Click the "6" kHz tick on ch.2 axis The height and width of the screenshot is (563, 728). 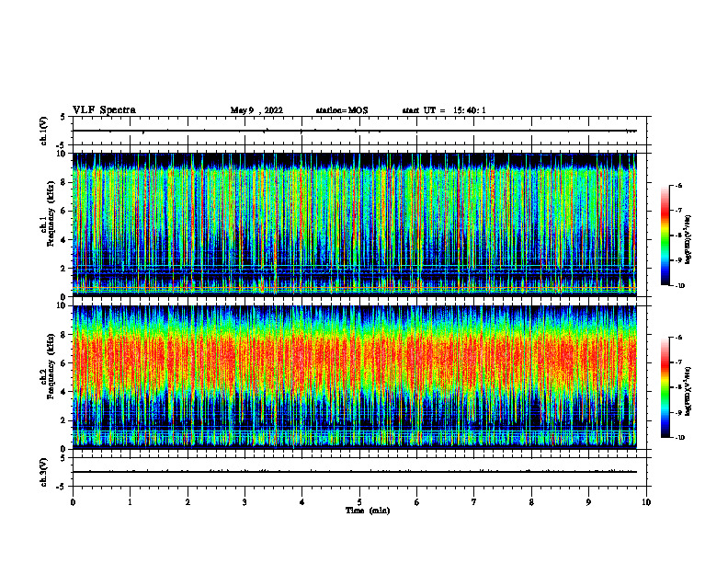(64, 363)
